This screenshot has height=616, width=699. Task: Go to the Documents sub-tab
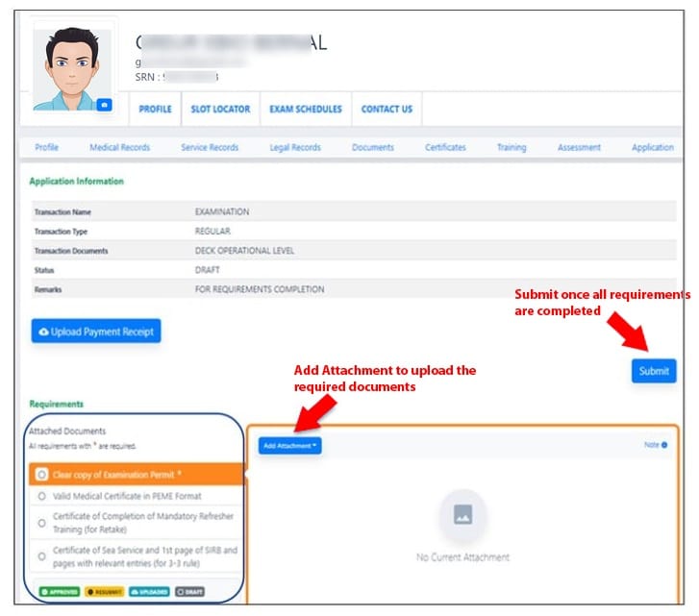(x=373, y=147)
